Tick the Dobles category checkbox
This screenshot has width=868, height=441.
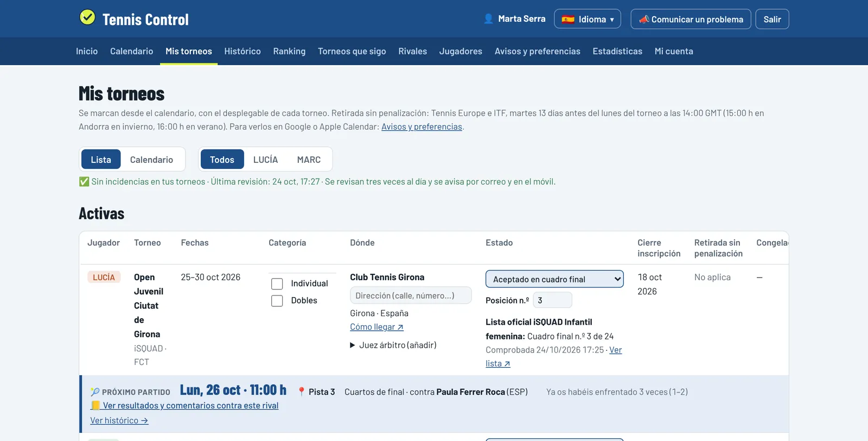(277, 301)
